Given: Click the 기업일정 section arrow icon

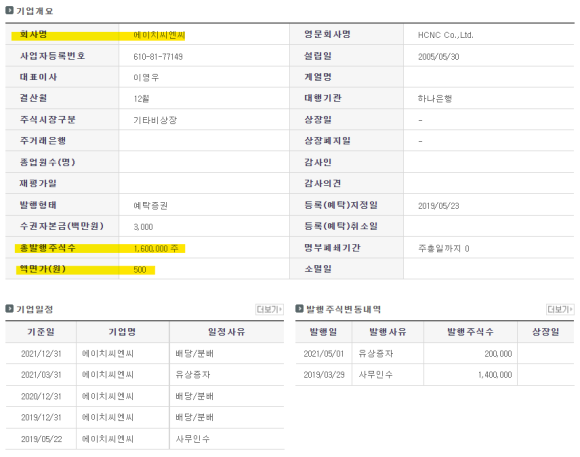Looking at the screenshot, I should click(x=9, y=309).
